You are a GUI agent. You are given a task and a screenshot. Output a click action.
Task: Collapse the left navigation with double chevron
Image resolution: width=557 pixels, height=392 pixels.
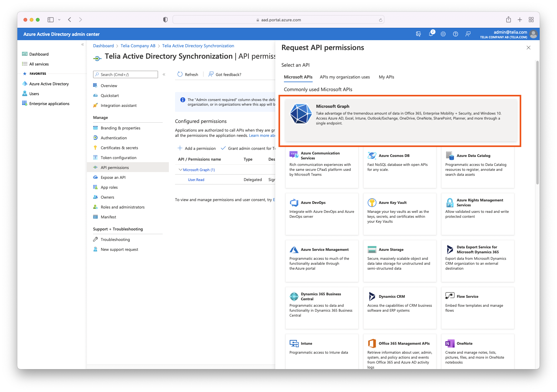[83, 44]
